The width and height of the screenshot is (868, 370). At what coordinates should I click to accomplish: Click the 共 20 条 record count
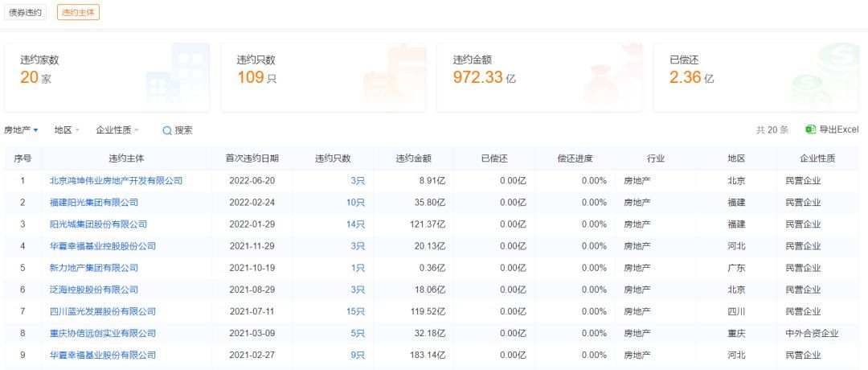coord(773,129)
